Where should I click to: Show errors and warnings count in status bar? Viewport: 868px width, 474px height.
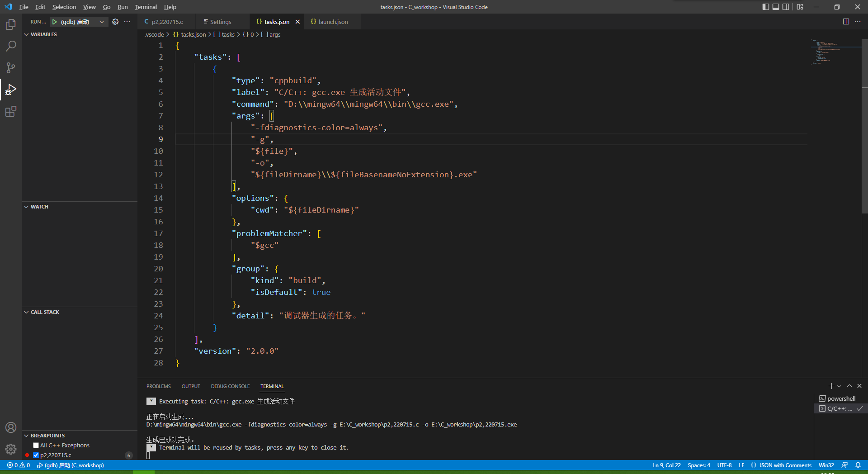[19, 465]
